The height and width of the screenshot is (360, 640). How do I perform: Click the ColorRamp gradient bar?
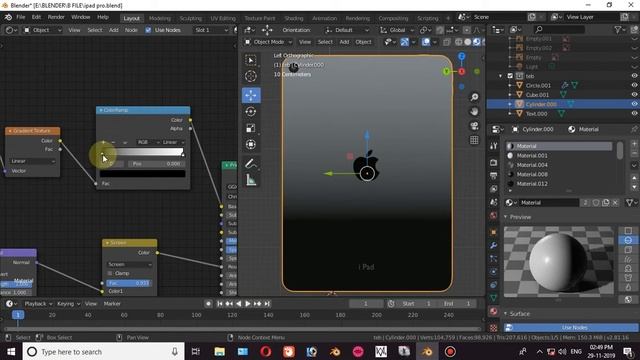point(142,152)
